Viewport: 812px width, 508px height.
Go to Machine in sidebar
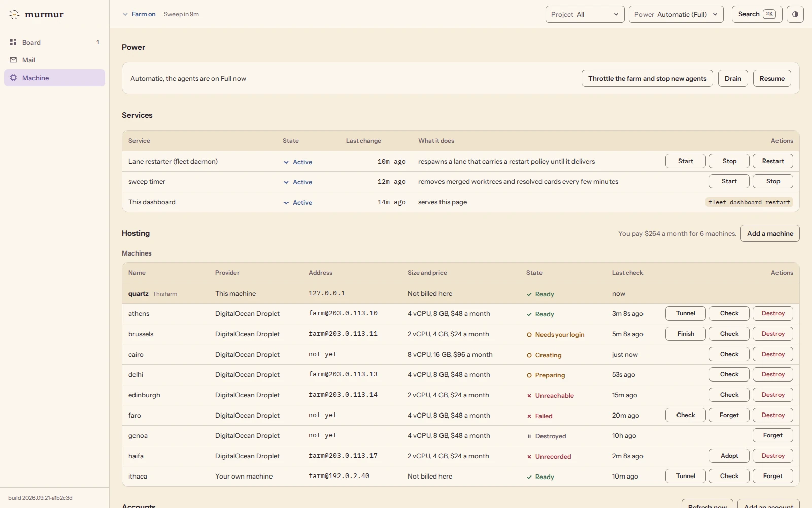click(x=54, y=78)
